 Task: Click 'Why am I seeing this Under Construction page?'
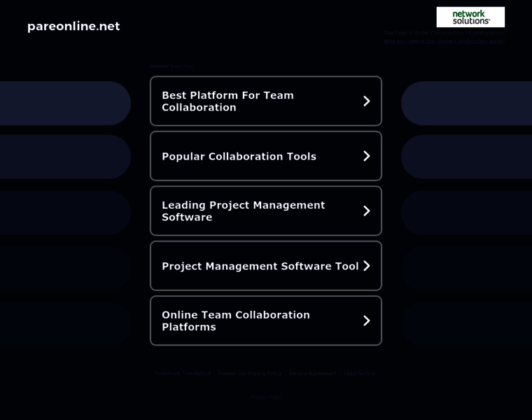point(444,41)
